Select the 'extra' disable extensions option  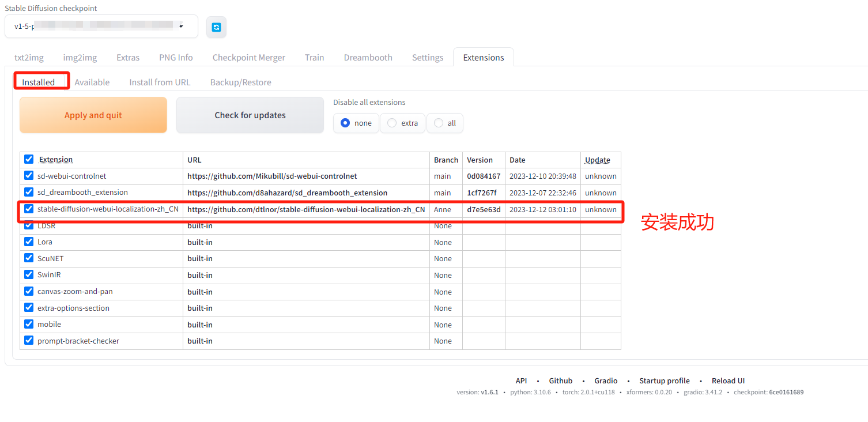[403, 123]
